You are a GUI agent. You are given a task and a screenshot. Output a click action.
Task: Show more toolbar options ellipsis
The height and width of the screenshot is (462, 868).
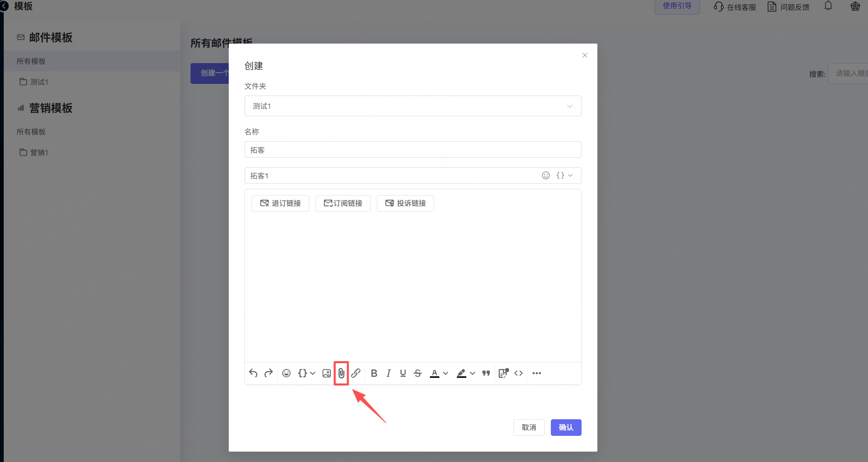[537, 373]
